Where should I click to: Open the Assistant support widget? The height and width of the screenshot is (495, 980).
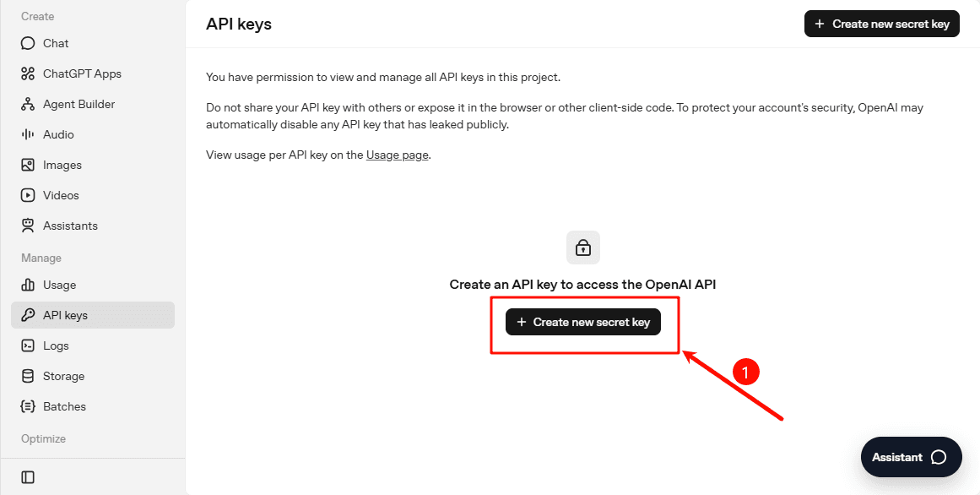pyautogui.click(x=911, y=457)
